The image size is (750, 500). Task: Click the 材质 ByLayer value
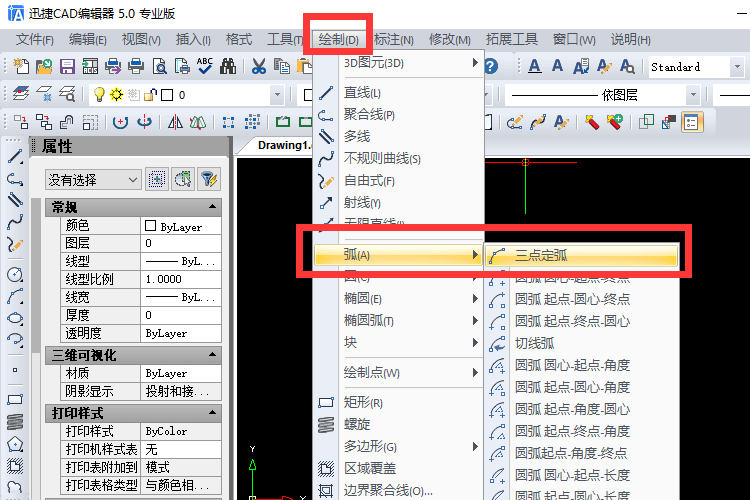(x=181, y=373)
